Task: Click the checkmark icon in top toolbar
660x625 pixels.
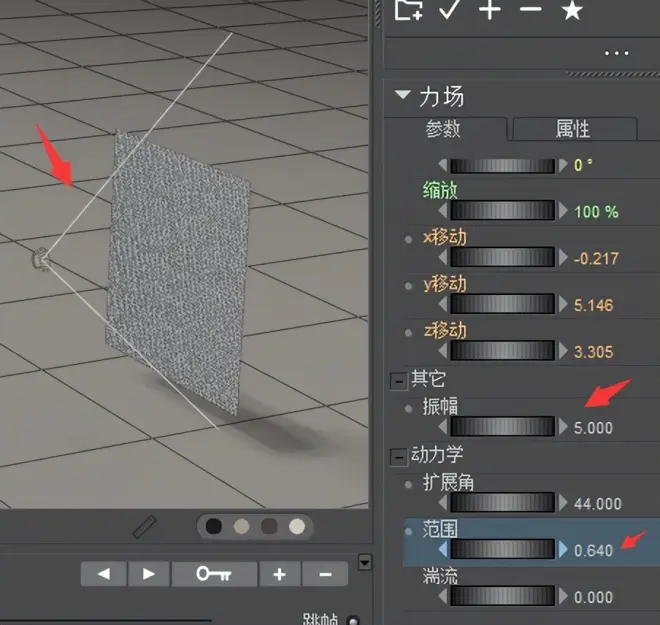Action: 448,10
